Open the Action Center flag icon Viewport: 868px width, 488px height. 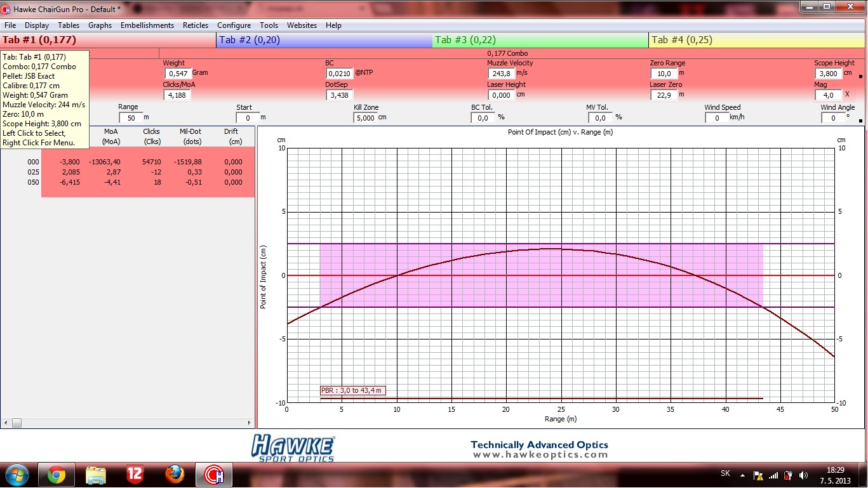tap(758, 475)
